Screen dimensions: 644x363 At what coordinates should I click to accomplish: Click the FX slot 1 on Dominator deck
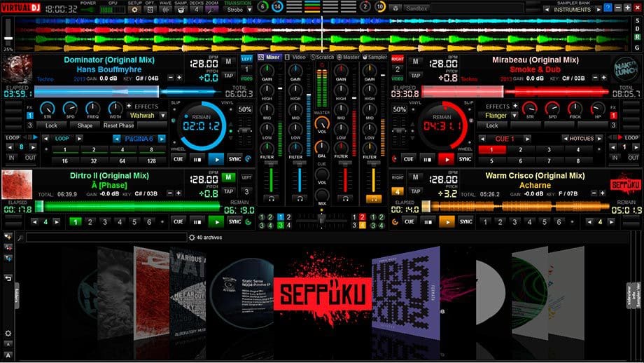pyautogui.click(x=29, y=116)
